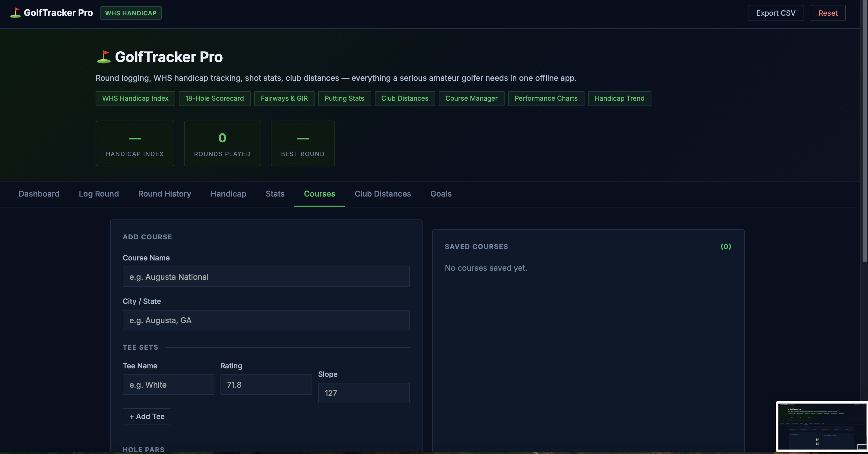Click the Slope input showing 127
Viewport: 868px width, 454px height.
pos(364,393)
